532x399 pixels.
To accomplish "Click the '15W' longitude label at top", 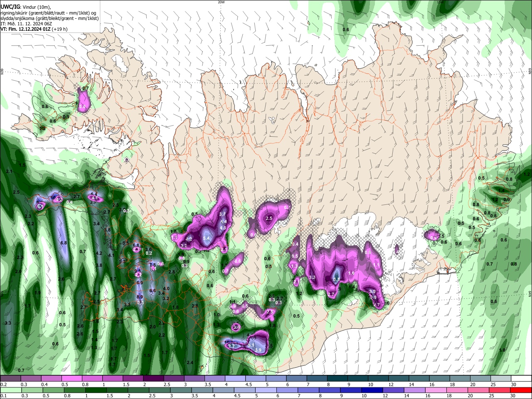I will tap(441, 2).
